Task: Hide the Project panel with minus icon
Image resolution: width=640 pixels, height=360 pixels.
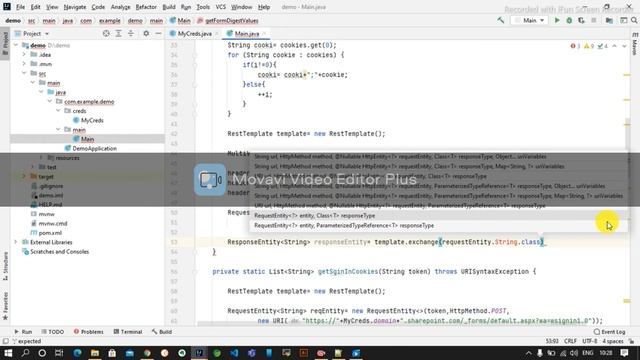Action: (158, 33)
